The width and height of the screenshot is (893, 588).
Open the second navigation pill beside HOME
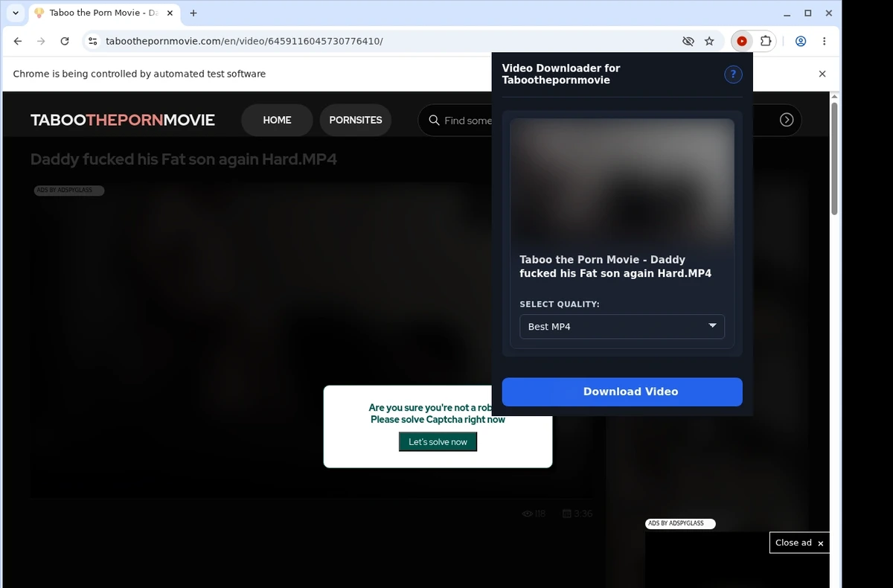click(x=356, y=120)
